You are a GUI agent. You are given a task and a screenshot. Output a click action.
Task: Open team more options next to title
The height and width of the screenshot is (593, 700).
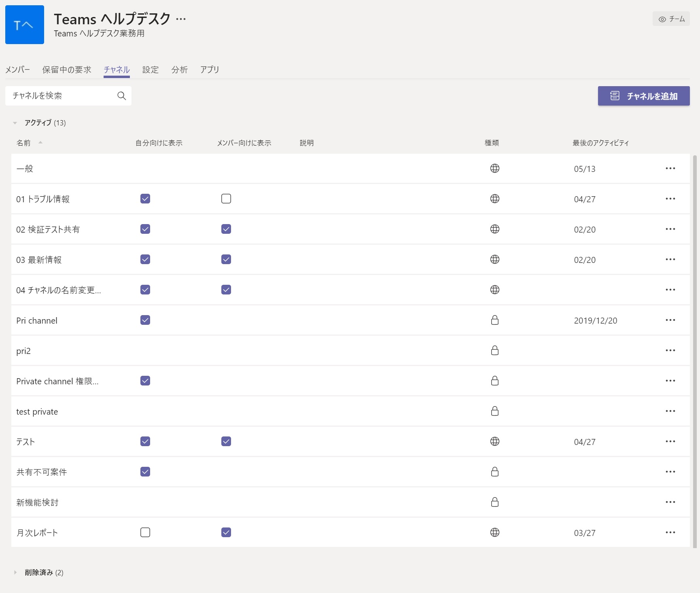click(181, 19)
